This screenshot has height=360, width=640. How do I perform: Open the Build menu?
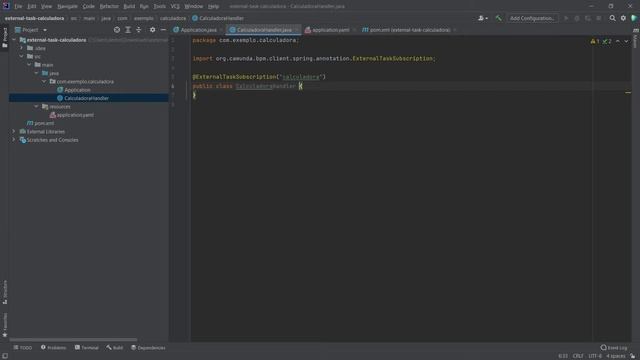tap(129, 6)
